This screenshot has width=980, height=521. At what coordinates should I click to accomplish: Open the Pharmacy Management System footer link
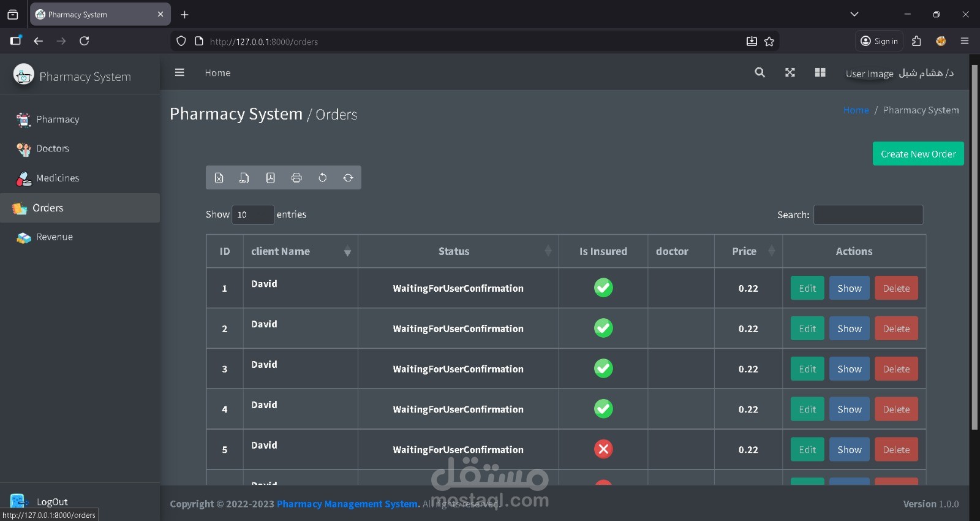(347, 504)
